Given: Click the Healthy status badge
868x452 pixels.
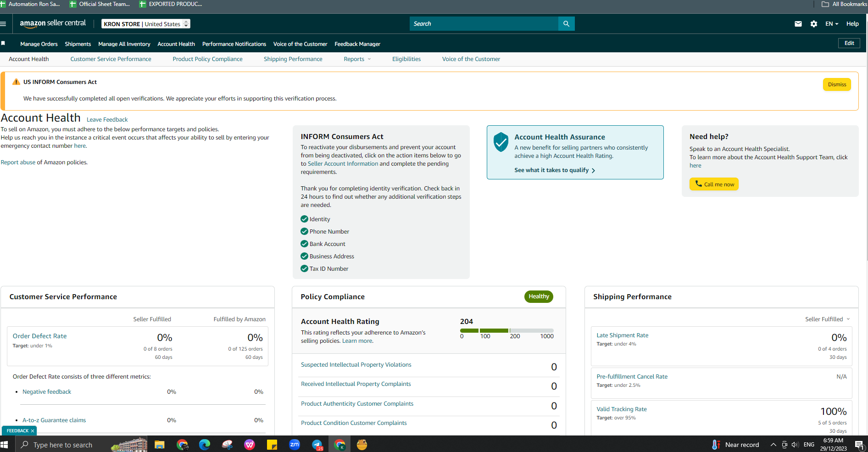Looking at the screenshot, I should (x=539, y=296).
